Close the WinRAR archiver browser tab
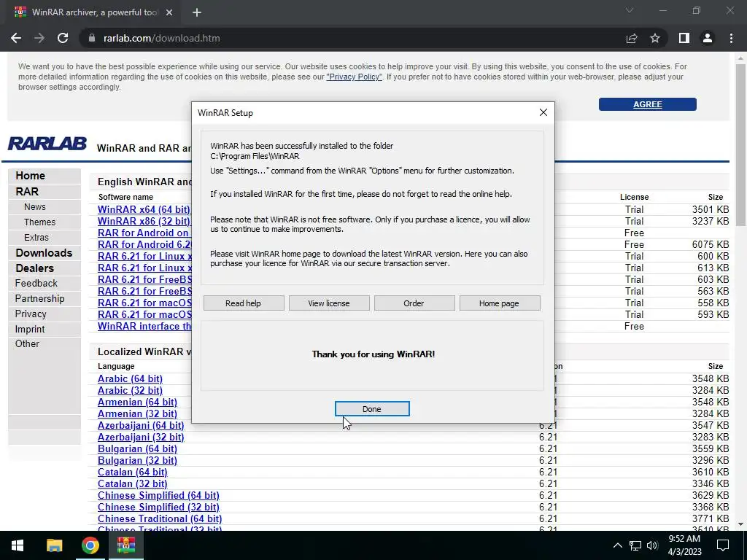Image resolution: width=747 pixels, height=560 pixels. click(x=169, y=12)
